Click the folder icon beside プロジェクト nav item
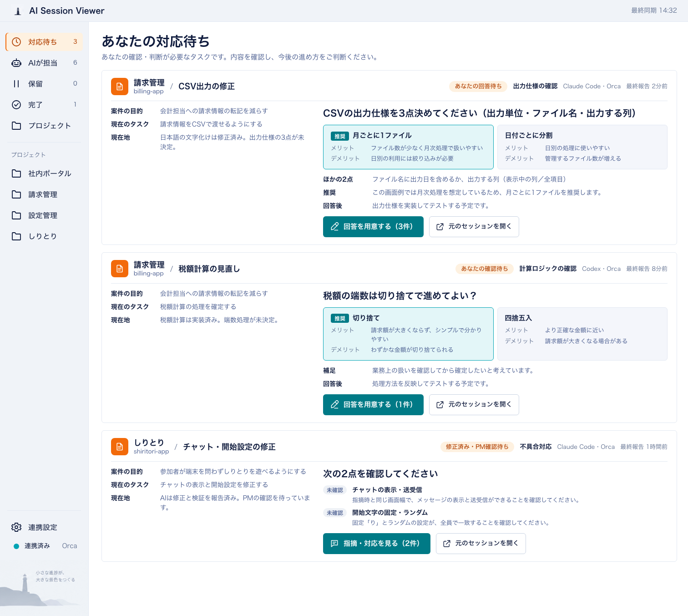The height and width of the screenshot is (616, 688). [x=16, y=126]
